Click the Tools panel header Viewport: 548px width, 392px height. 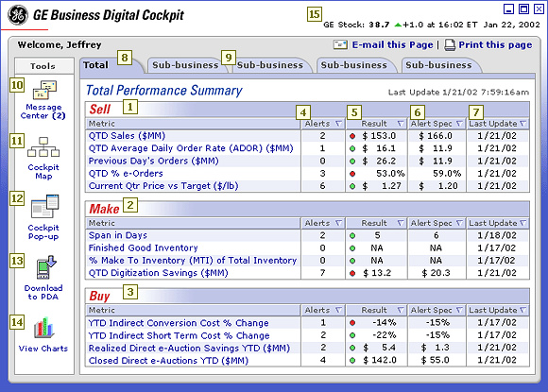(43, 66)
